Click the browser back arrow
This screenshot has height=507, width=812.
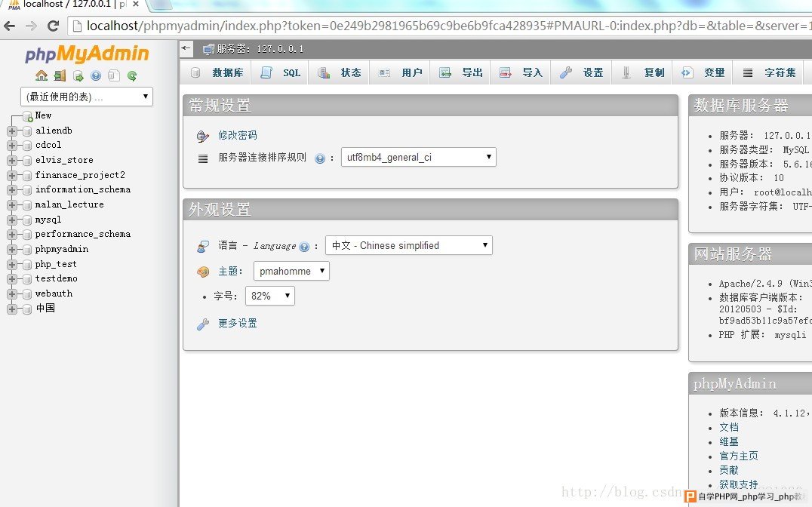point(10,26)
